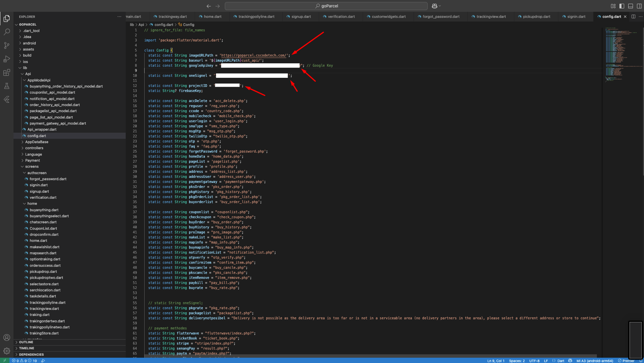
Task: Open the Flutter sidebar icon
Action: 7,99
